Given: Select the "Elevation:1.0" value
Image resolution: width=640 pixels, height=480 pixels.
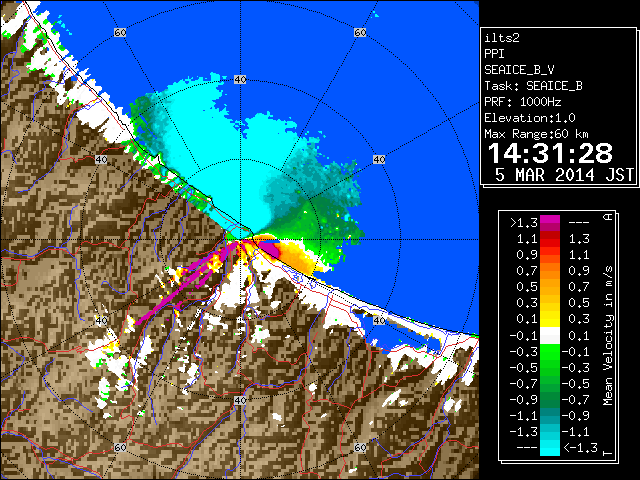Looking at the screenshot, I should coord(530,118).
